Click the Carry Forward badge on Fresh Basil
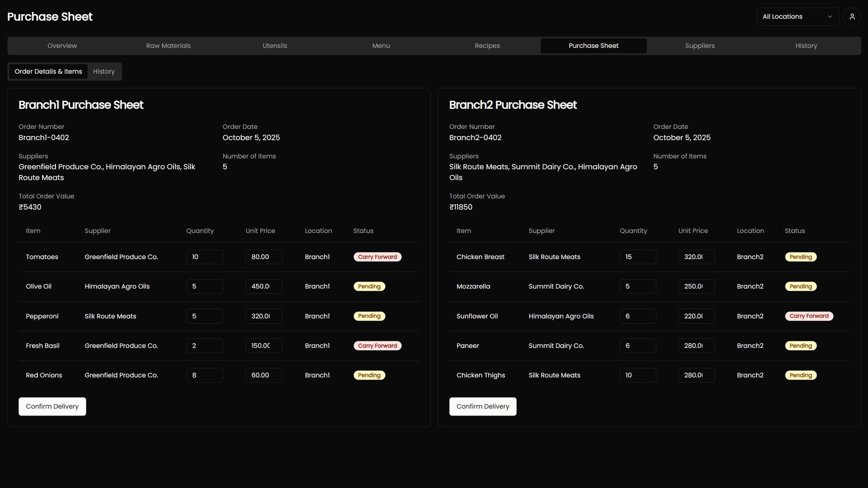 (x=377, y=346)
